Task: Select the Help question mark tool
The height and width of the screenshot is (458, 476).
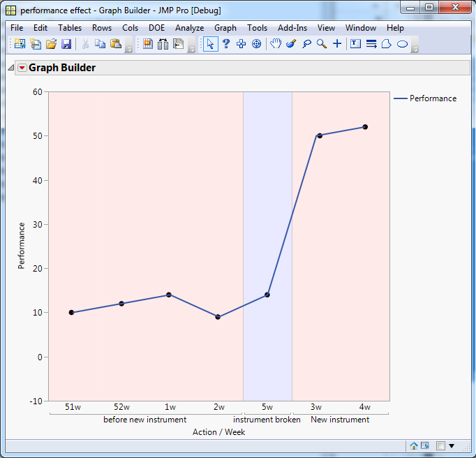Action: [x=226, y=44]
